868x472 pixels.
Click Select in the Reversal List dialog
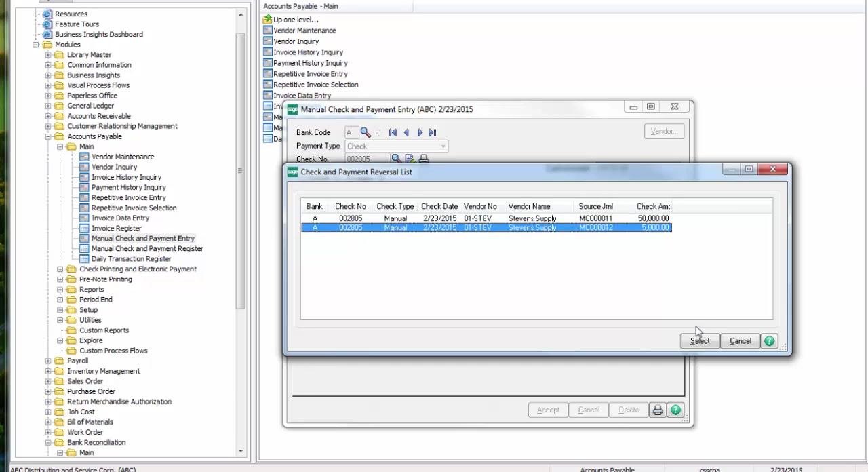coord(700,341)
